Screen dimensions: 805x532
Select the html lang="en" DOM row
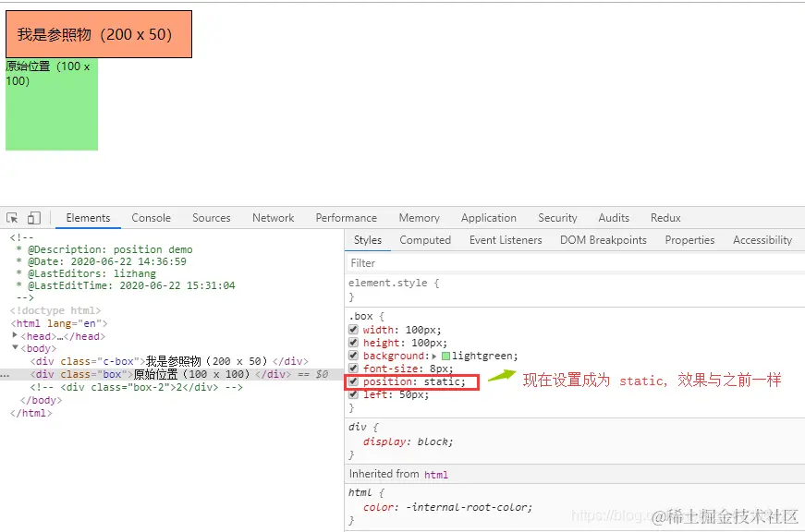coord(59,323)
